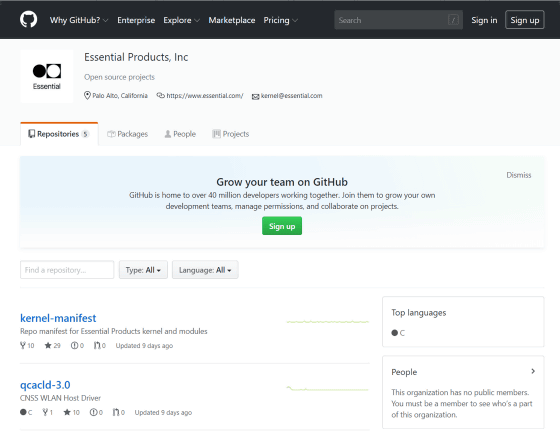Select the Repositories tab
This screenshot has height=434, width=560.
coord(59,134)
